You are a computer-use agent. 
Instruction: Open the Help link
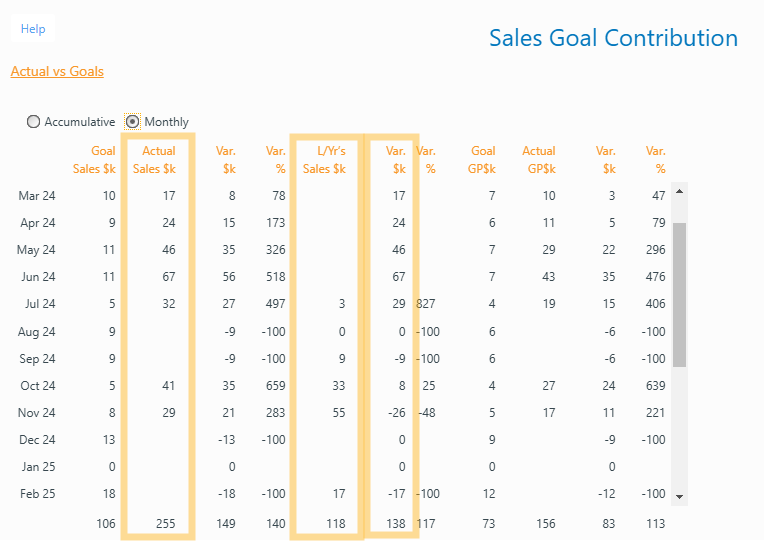(33, 29)
